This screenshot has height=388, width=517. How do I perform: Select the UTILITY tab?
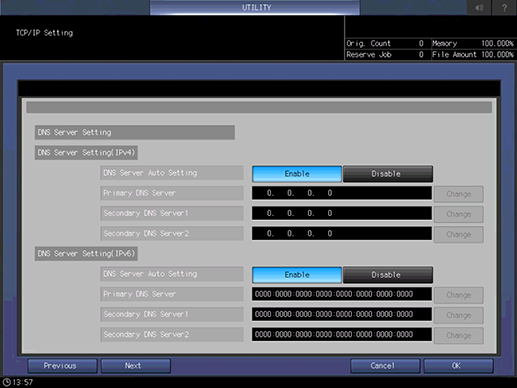click(255, 7)
